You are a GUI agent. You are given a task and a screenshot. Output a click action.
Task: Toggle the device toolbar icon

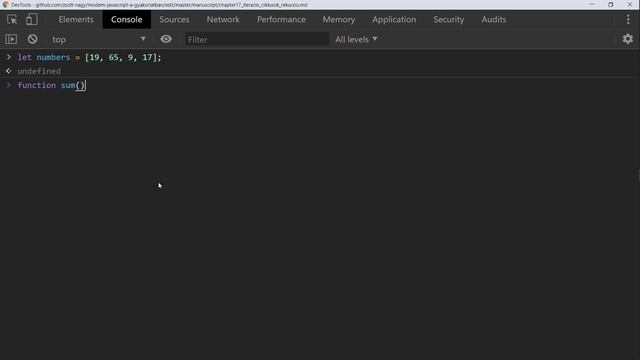31,19
